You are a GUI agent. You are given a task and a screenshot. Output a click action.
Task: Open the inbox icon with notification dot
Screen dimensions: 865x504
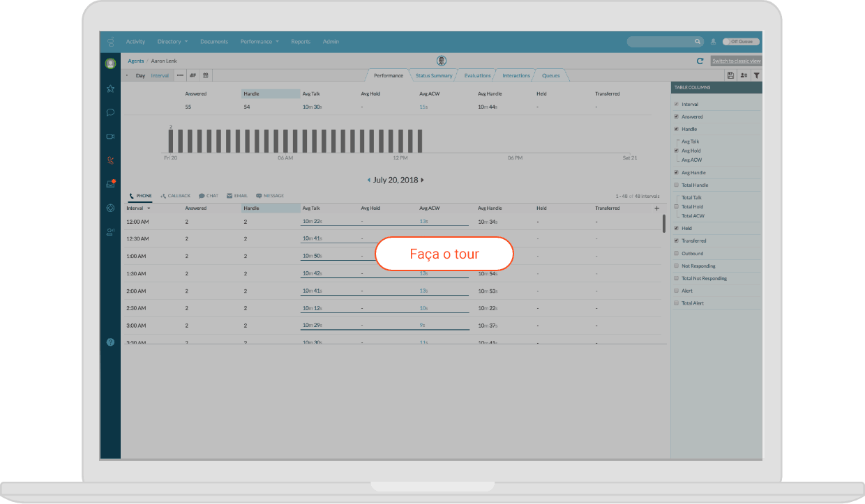(110, 184)
